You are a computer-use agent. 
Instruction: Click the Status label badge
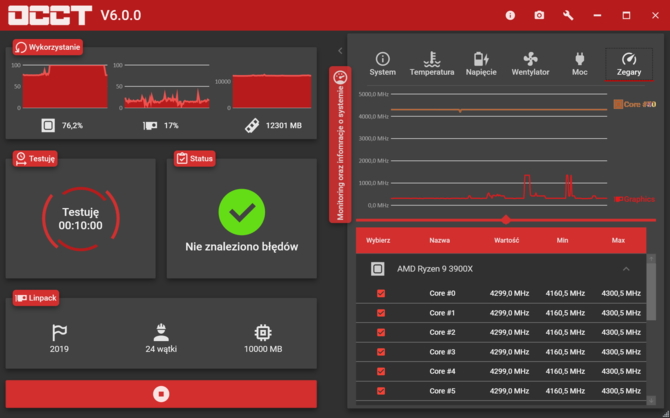[x=194, y=159]
